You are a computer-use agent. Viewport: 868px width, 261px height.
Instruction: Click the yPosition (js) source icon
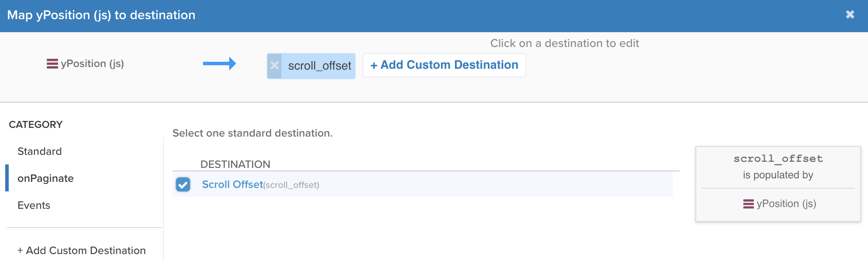[52, 64]
